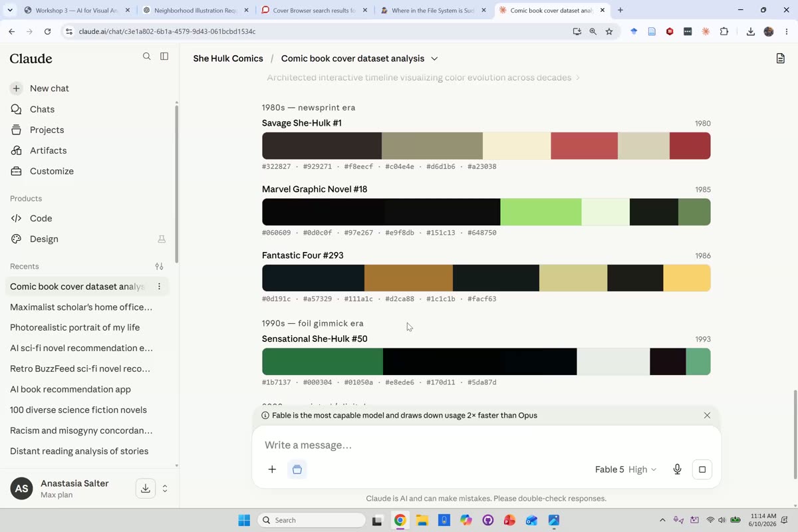This screenshot has width=798, height=532.
Task: Open the artifact document icon top right
Action: tap(781, 59)
